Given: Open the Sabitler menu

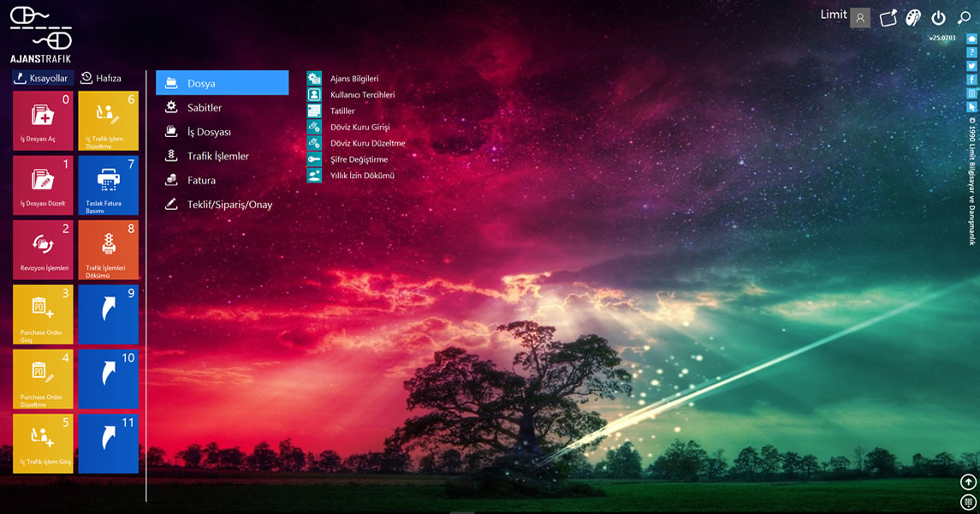Looking at the screenshot, I should (x=205, y=108).
